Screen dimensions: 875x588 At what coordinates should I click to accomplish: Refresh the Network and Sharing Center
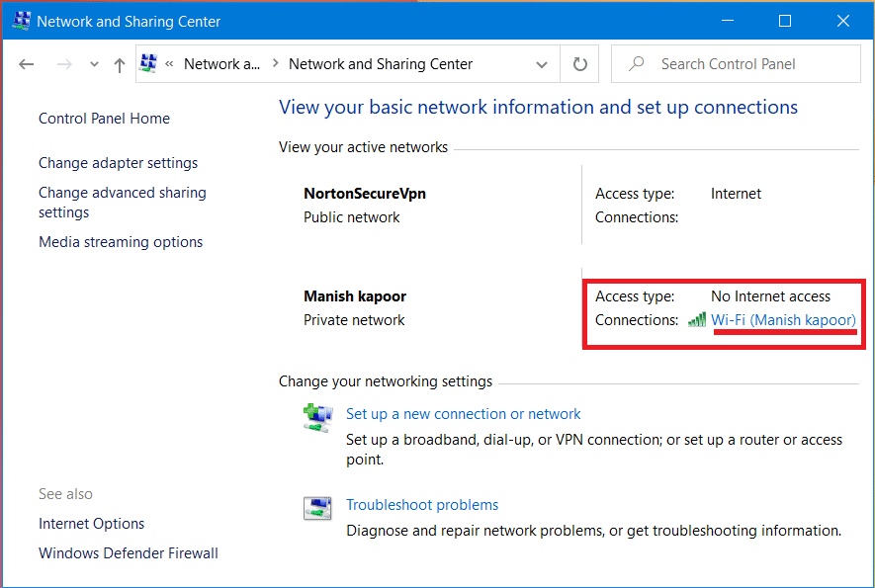[x=580, y=64]
